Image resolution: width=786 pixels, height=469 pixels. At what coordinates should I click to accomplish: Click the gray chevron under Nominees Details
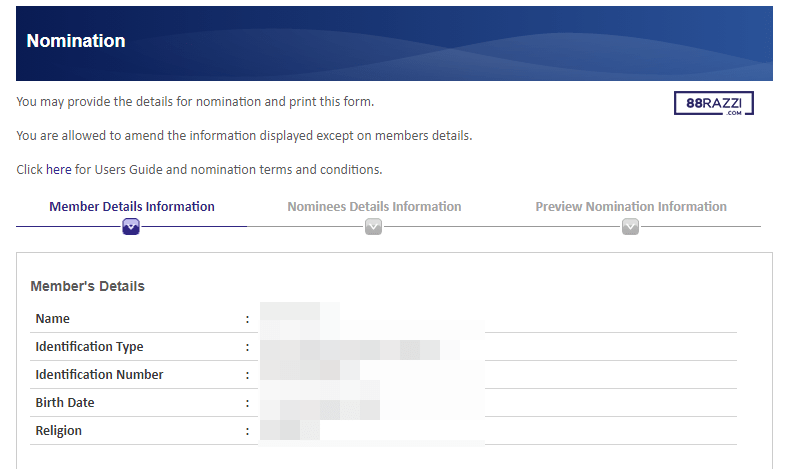click(373, 226)
